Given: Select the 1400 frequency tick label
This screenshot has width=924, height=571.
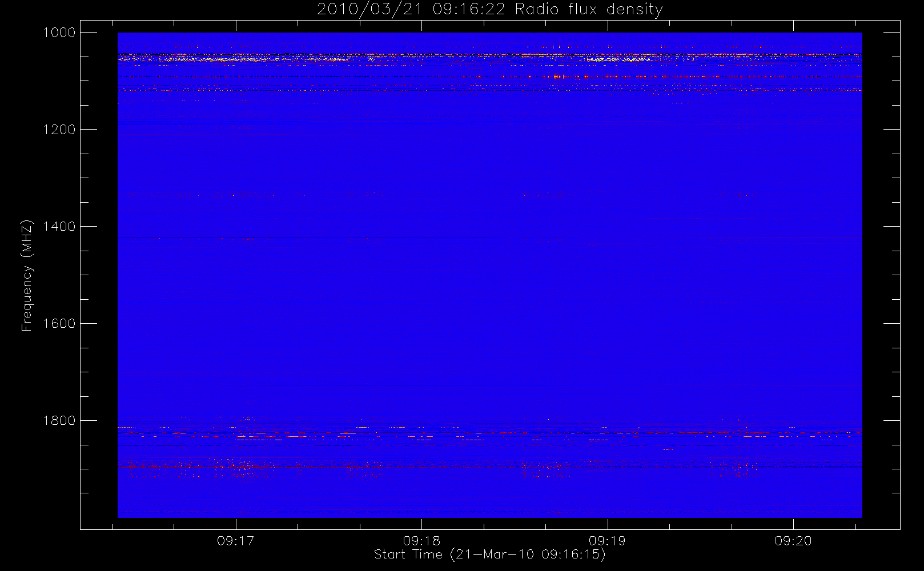Looking at the screenshot, I should point(59,227).
